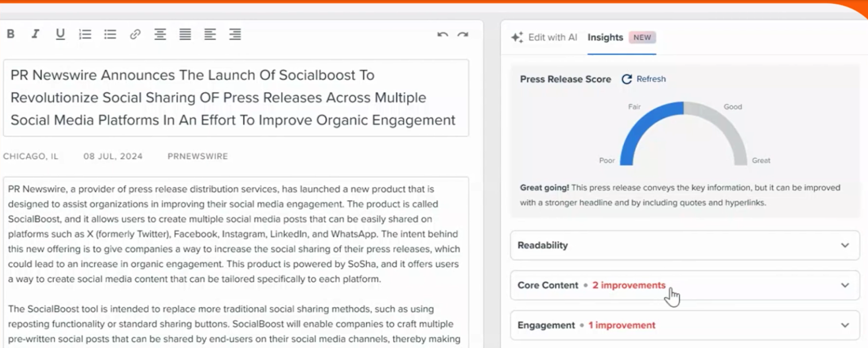Image resolution: width=868 pixels, height=348 pixels.
Task: Expand the Readability section
Action: click(685, 245)
